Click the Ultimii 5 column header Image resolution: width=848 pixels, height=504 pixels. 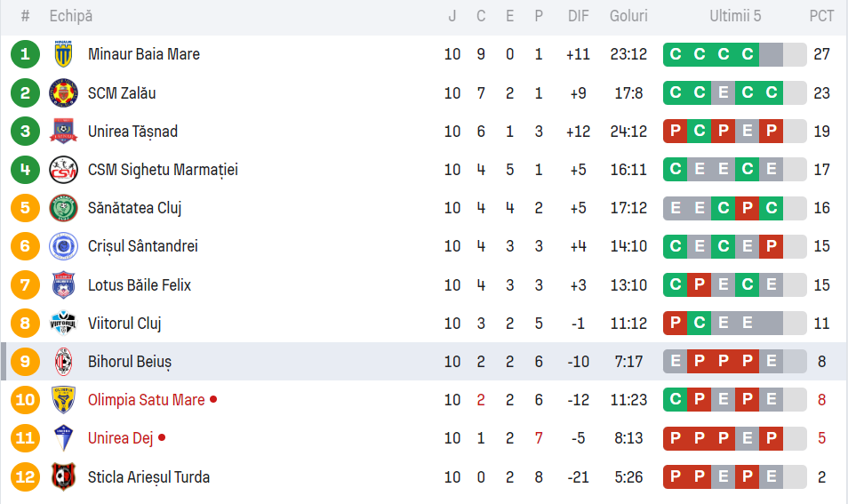coord(735,16)
